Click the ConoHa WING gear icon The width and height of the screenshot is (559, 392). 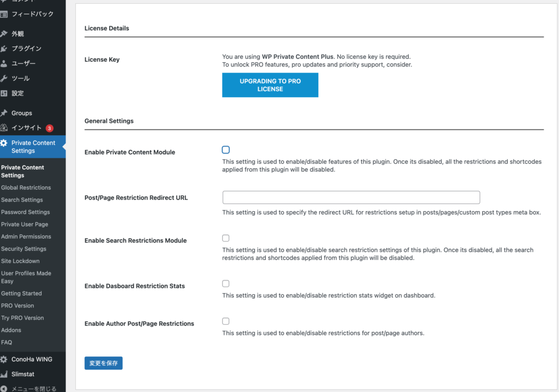pos(4,360)
